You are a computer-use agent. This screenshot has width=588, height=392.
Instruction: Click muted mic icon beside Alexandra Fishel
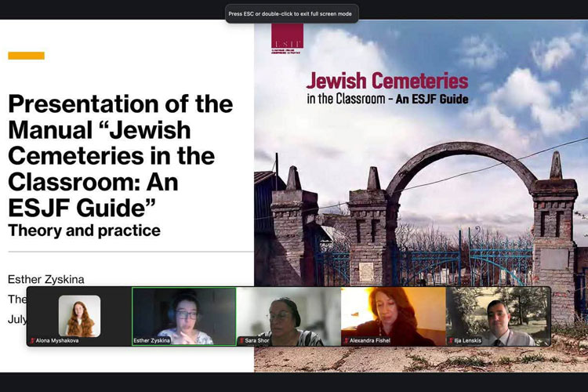tap(346, 340)
